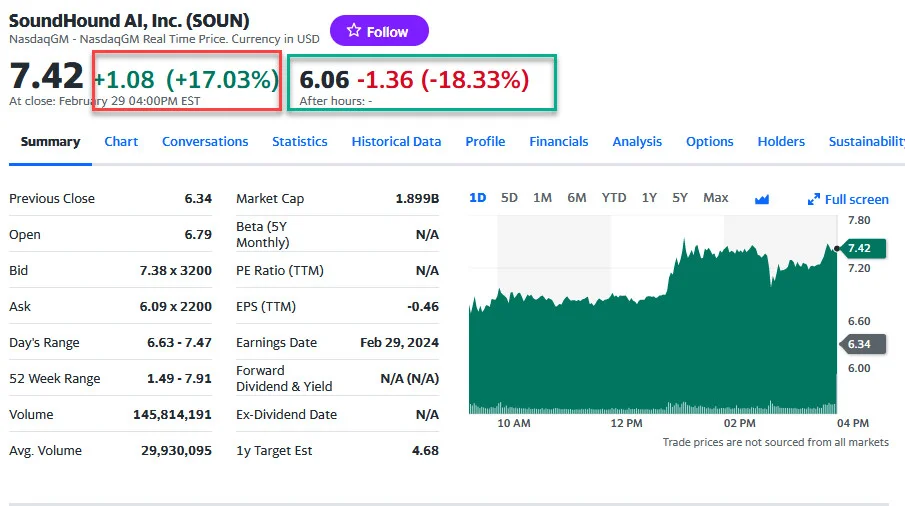The height and width of the screenshot is (506, 905).
Task: Click the 52 Week Range value
Action: coord(179,378)
